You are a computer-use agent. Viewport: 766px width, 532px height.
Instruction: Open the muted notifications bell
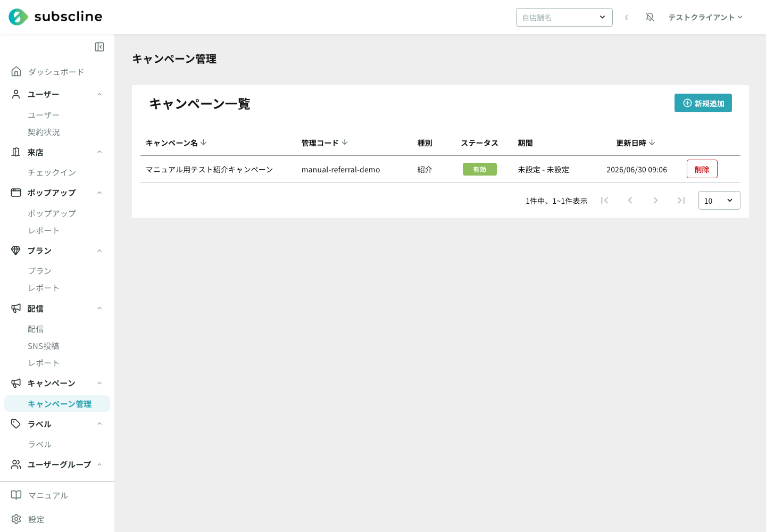[x=650, y=17]
